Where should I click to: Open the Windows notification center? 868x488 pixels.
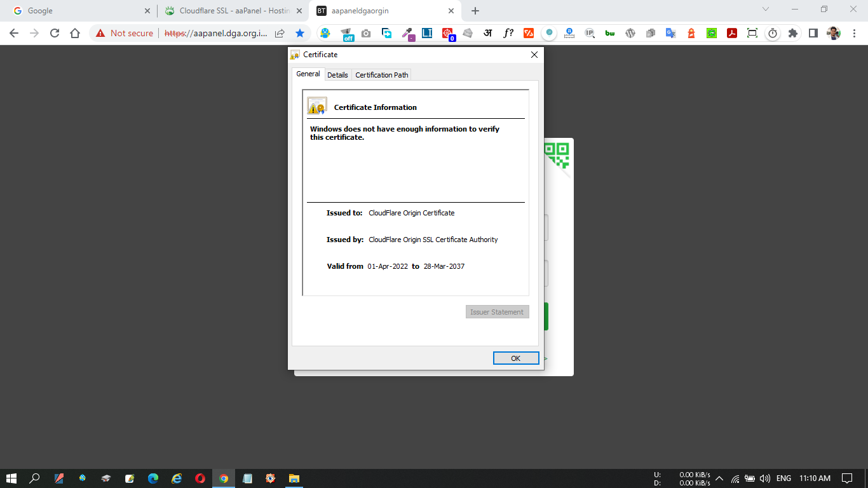(x=847, y=478)
